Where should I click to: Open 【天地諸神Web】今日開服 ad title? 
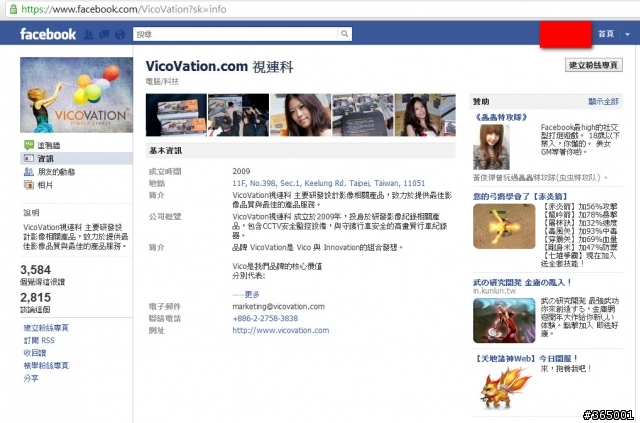(526, 358)
